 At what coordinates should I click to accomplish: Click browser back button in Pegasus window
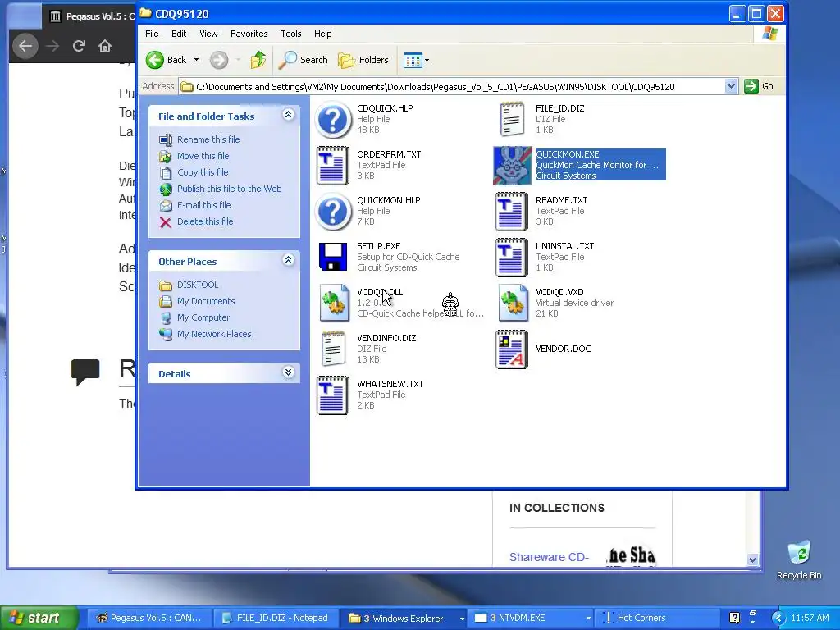point(25,46)
